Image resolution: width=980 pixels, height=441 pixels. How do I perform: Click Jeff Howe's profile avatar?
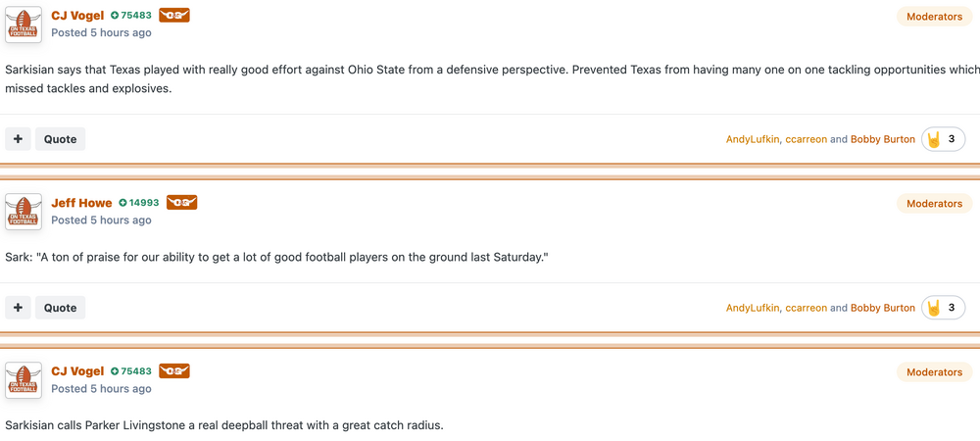(x=24, y=212)
